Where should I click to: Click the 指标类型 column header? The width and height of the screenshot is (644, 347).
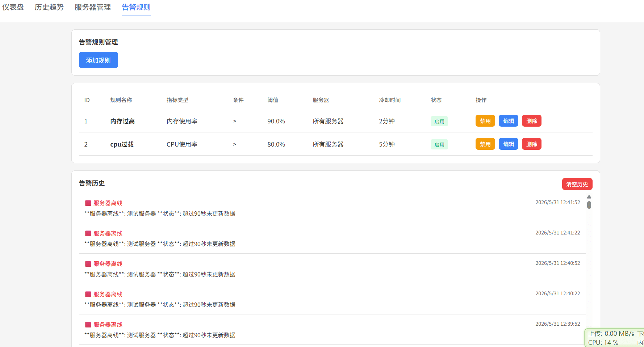[177, 100]
